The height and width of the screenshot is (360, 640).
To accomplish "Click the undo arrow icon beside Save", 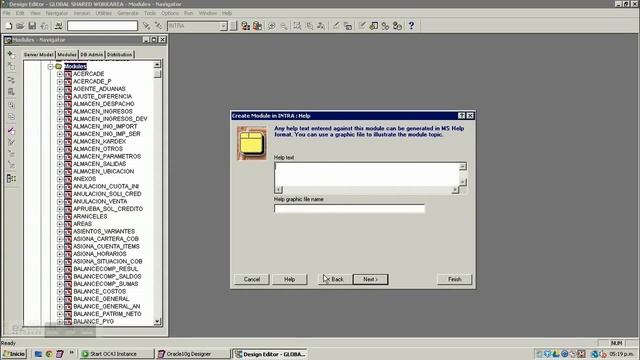I will [44, 26].
